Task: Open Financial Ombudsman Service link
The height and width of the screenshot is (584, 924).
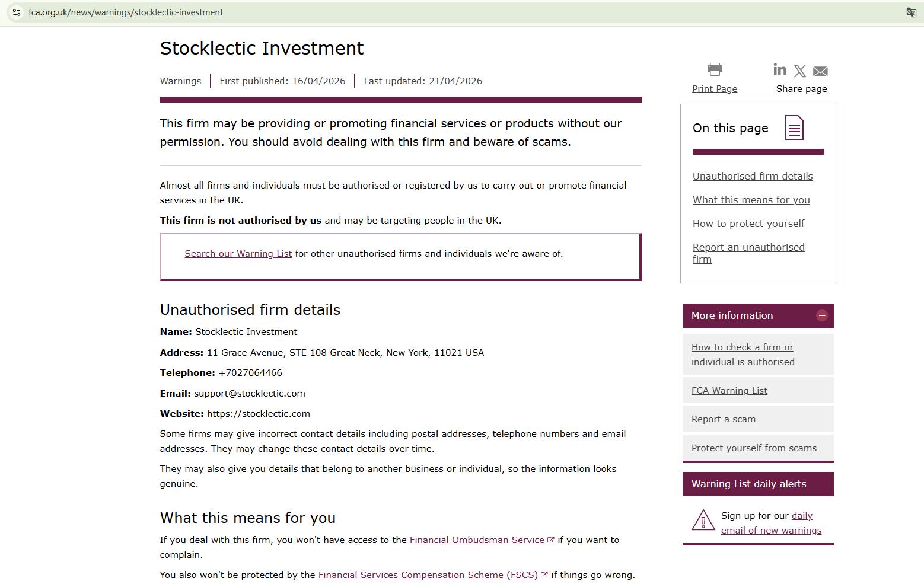Action: click(x=477, y=540)
